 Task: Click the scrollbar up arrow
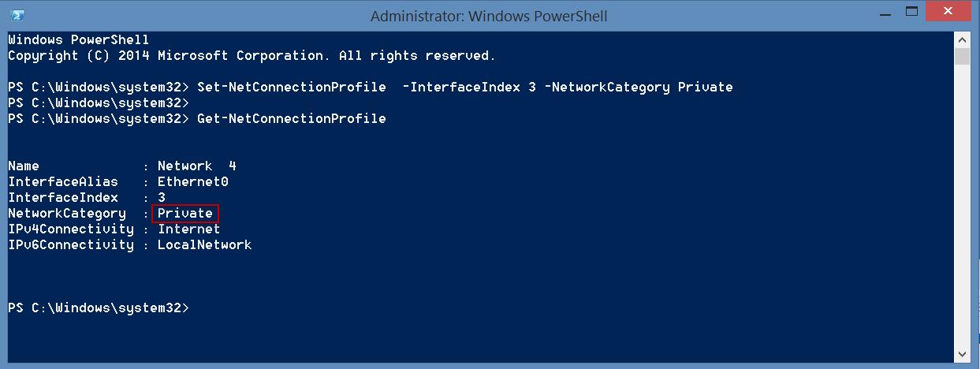[x=962, y=39]
